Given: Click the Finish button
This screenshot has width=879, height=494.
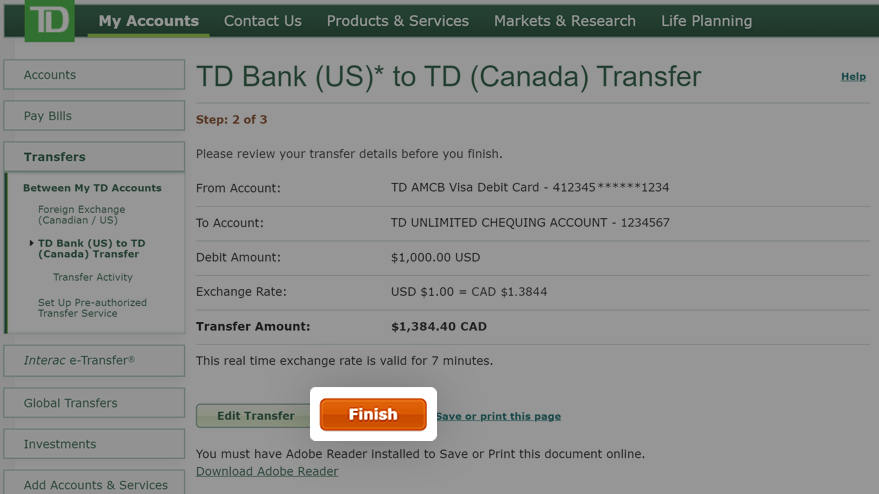Looking at the screenshot, I should point(373,414).
